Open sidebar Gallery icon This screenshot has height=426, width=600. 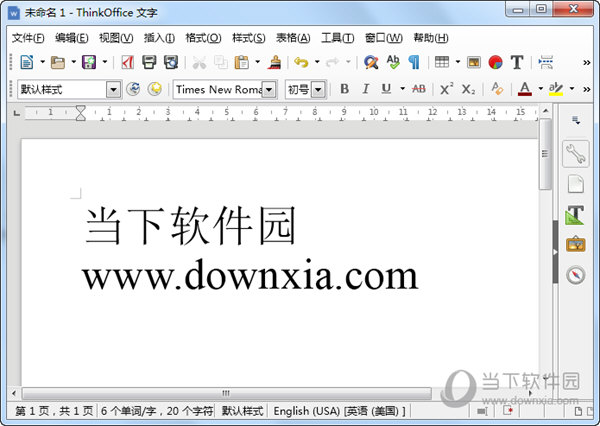pos(576,244)
